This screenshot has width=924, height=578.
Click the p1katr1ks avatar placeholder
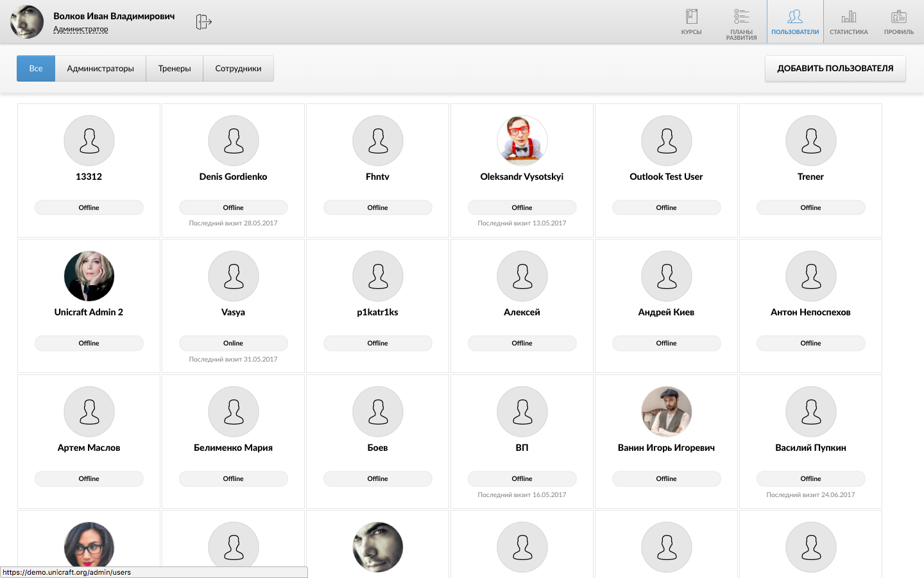[x=378, y=276]
